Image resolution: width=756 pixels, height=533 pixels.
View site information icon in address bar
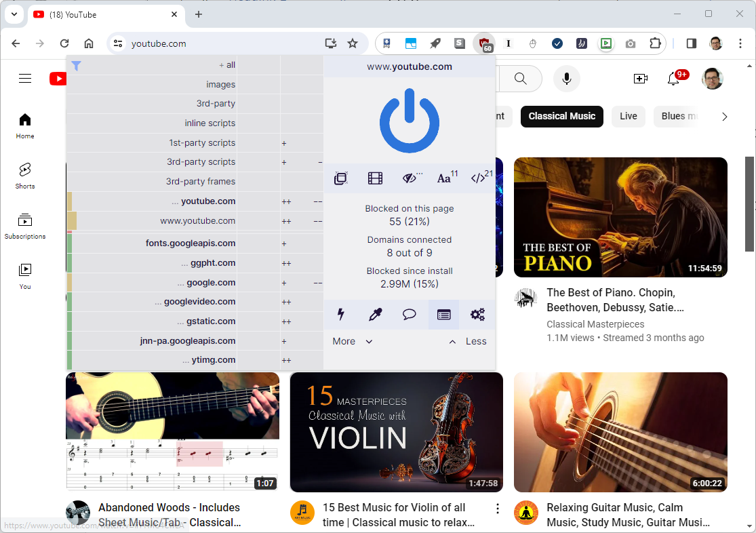118,43
